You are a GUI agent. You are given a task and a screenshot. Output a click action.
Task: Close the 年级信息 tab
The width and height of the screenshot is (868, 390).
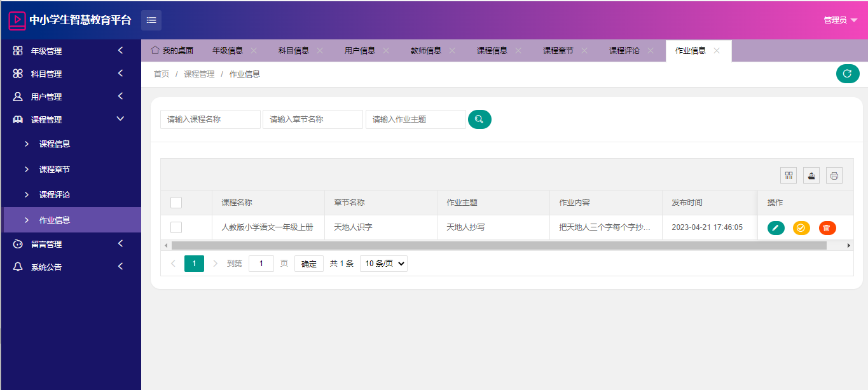click(254, 51)
